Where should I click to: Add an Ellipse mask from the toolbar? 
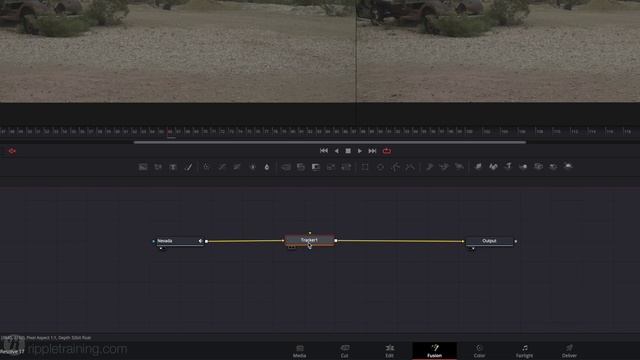[x=380, y=167]
